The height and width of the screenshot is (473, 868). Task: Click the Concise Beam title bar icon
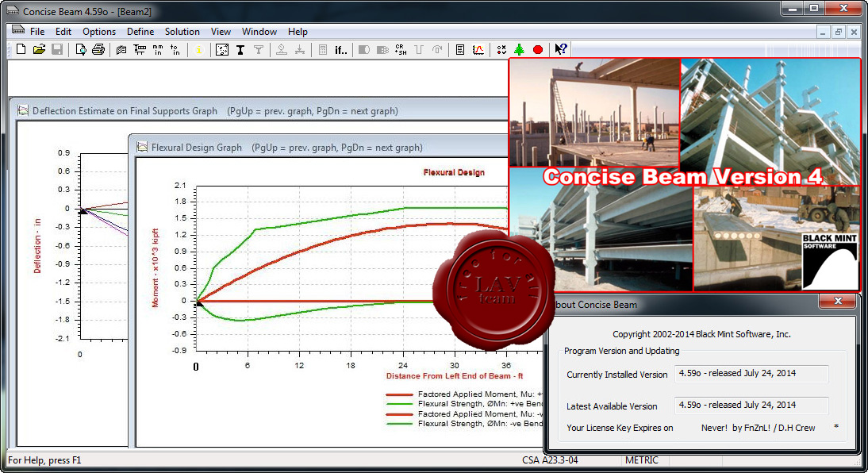12,10
